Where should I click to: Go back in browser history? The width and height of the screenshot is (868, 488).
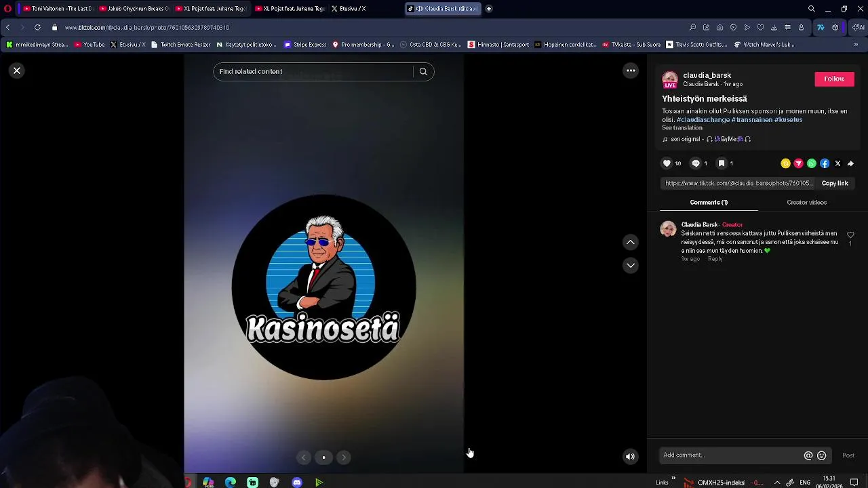point(7,28)
